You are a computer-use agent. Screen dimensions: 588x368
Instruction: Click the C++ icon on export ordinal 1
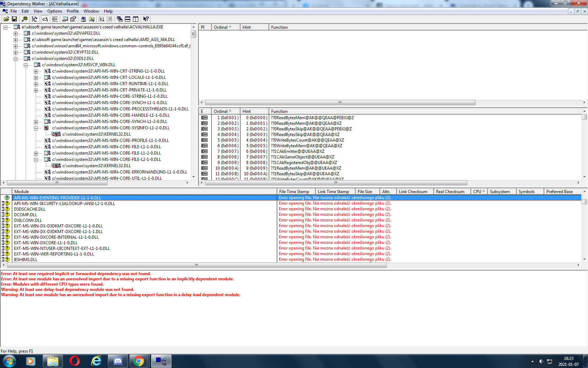204,118
